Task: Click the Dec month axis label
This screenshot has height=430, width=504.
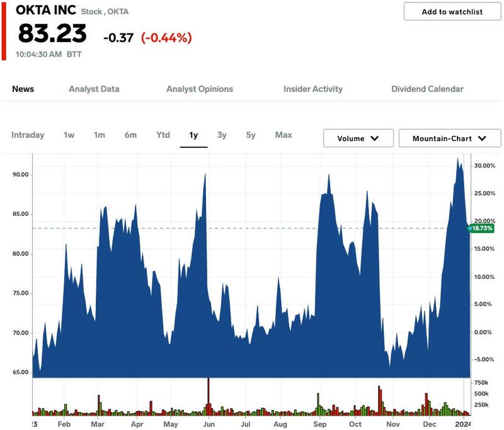Action: pos(430,424)
